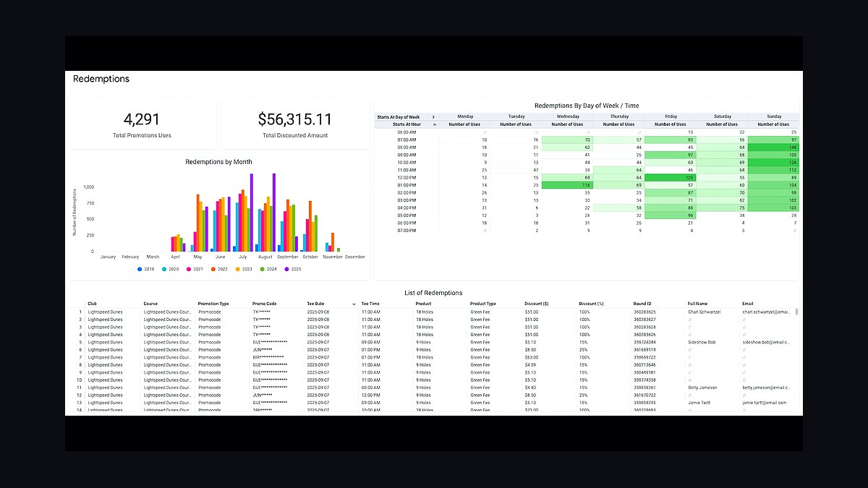
Task: Sort by the Product Type column header
Action: pyautogui.click(x=483, y=304)
